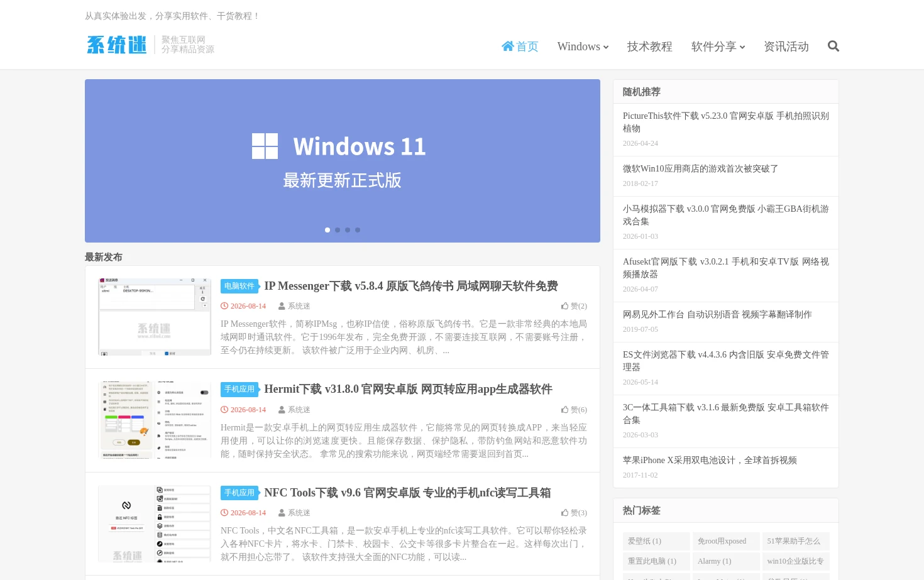Screen dimensions: 924x580
Task: Open the 技术教程 menu item
Action: (x=649, y=47)
